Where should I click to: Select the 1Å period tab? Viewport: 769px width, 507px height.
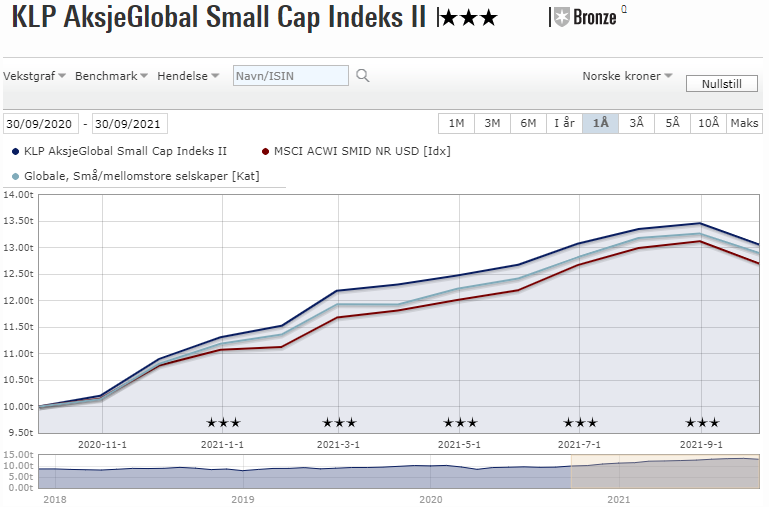click(600, 123)
